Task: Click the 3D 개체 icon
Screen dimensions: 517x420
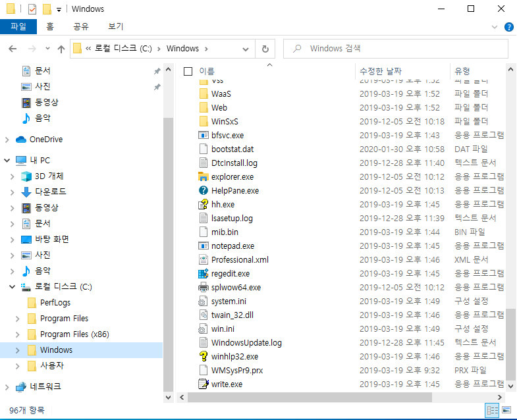Action: pyautogui.click(x=26, y=176)
